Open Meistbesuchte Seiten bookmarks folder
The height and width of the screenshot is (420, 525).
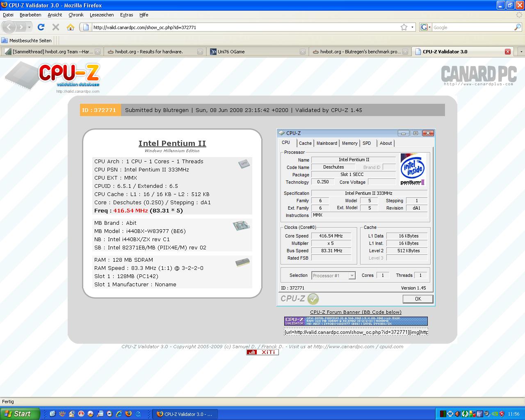(x=27, y=41)
